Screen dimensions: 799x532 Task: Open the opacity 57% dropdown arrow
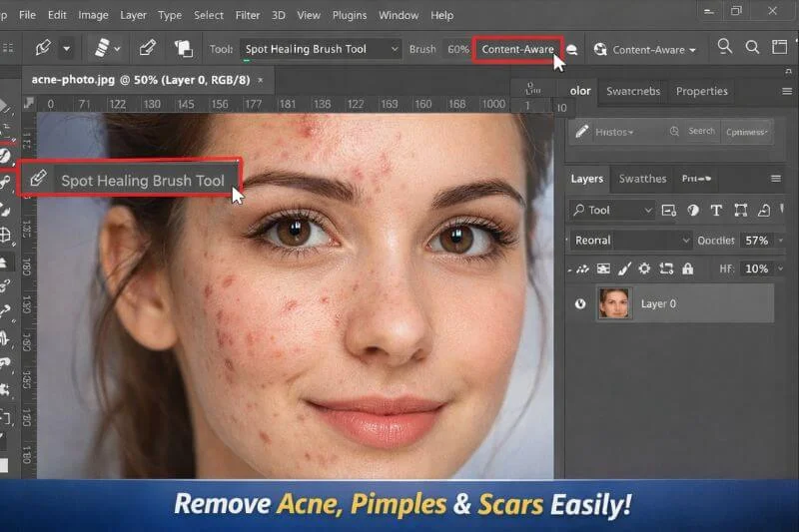pyautogui.click(x=780, y=241)
